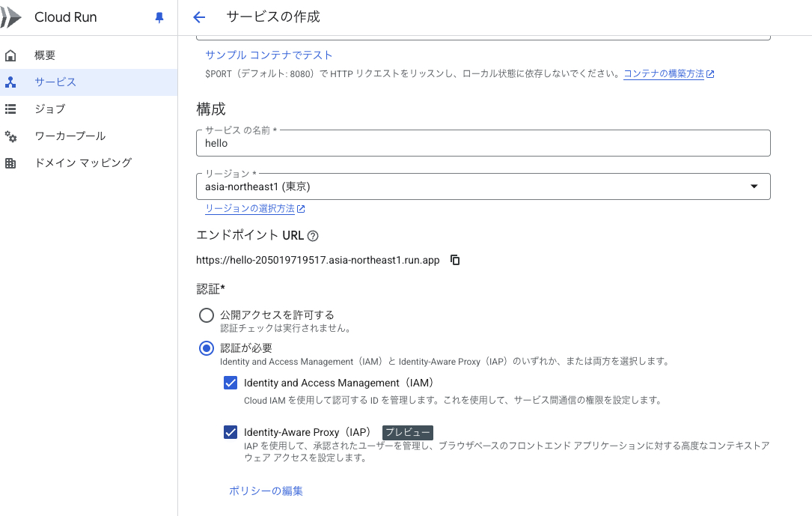Open 概要 in the sidebar
This screenshot has width=812, height=516.
pos(88,55)
